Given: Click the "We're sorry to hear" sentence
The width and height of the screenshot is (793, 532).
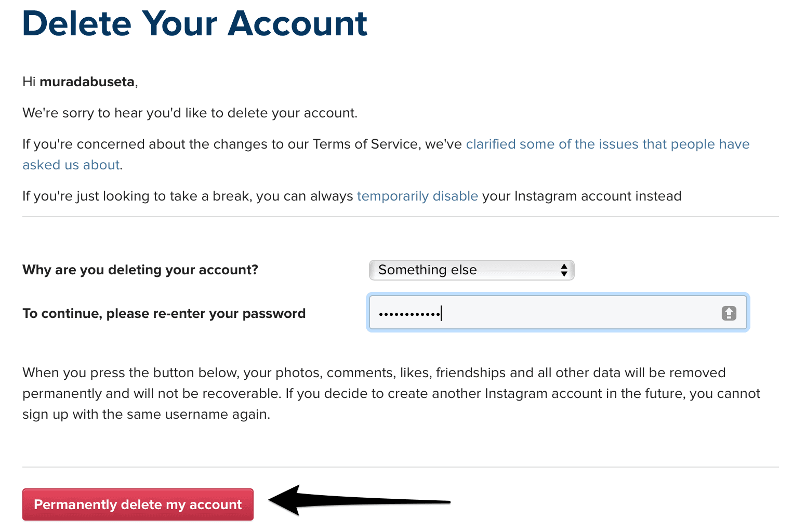Looking at the screenshot, I should (190, 113).
